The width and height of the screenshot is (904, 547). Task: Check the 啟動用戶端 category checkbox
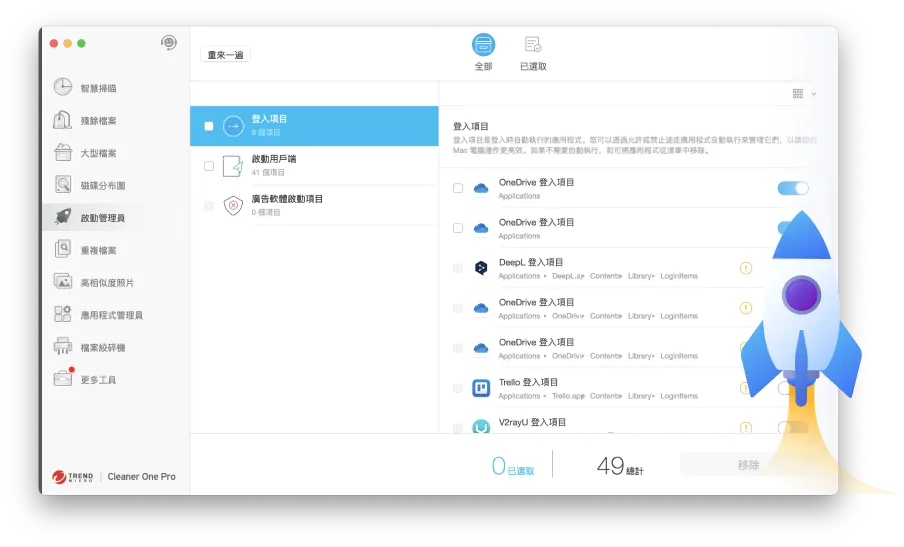click(208, 166)
